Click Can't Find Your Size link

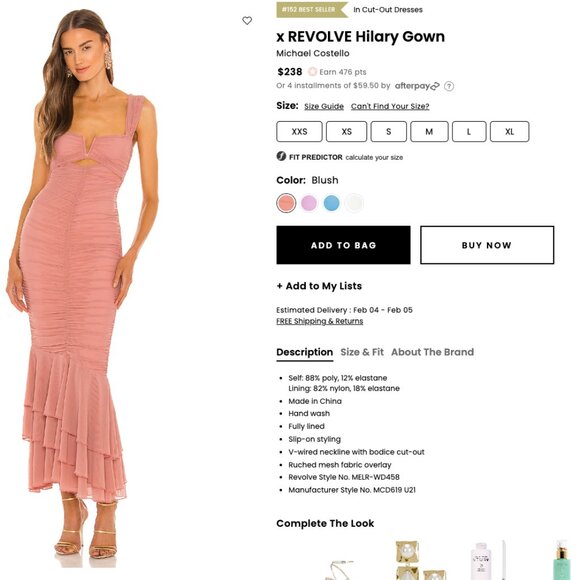point(390,107)
